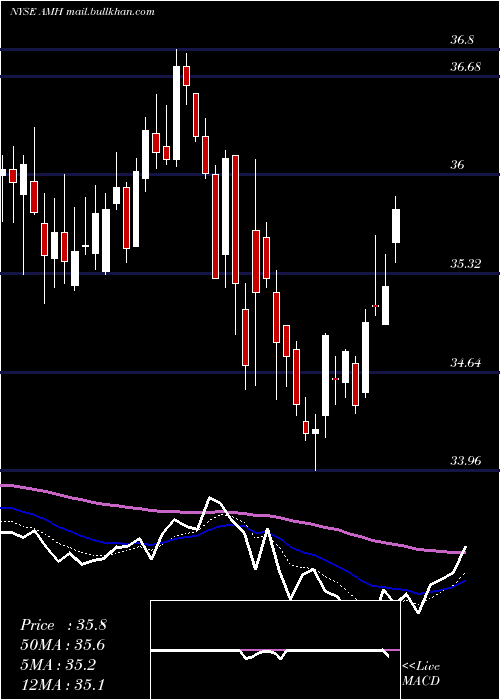Click the 36.8 price level label
This screenshot has width=500, height=700.
point(462,40)
